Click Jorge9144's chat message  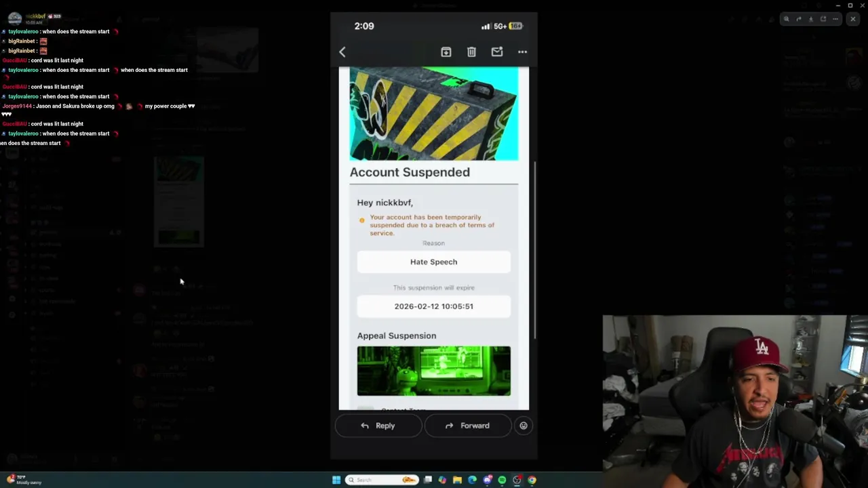[98, 110]
